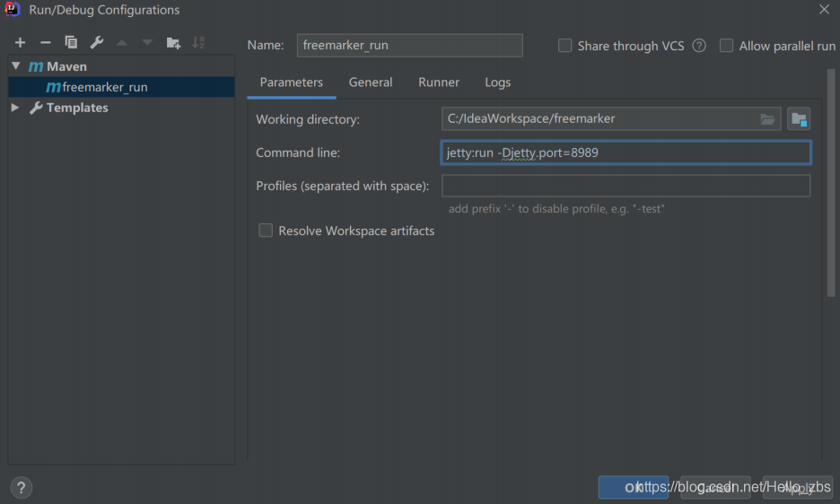Create new folder for configurations

point(173,43)
